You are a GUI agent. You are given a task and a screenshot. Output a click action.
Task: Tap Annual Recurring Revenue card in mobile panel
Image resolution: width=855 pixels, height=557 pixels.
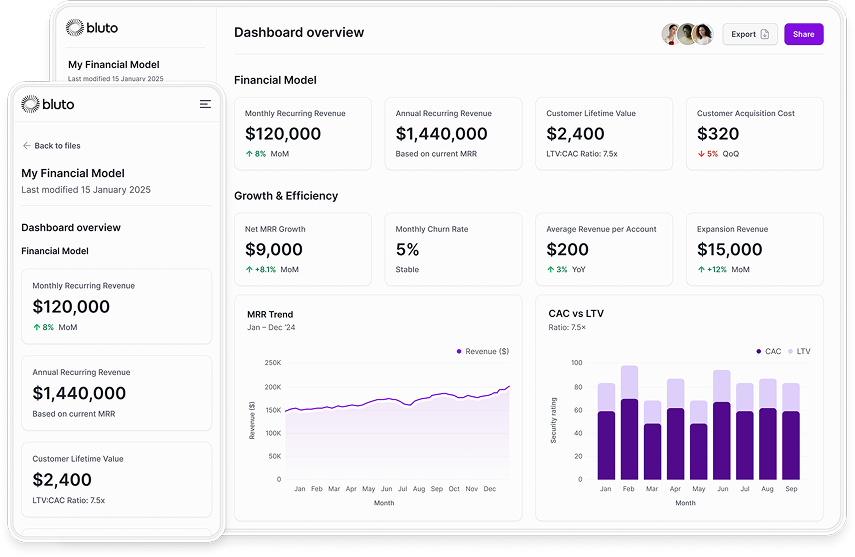116,393
